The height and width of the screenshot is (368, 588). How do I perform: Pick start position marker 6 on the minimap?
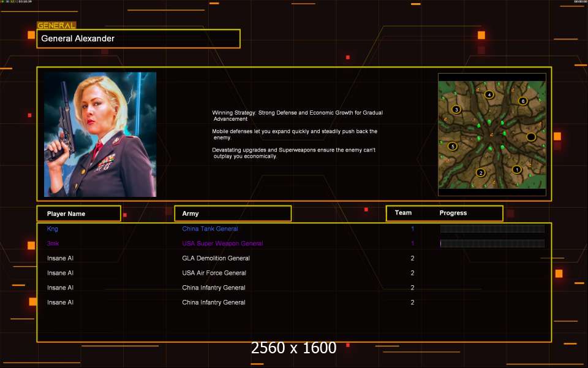tap(522, 101)
